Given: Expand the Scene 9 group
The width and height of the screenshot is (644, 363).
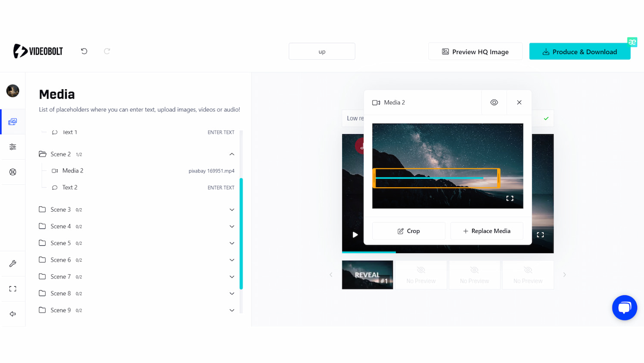Looking at the screenshot, I should pyautogui.click(x=232, y=310).
